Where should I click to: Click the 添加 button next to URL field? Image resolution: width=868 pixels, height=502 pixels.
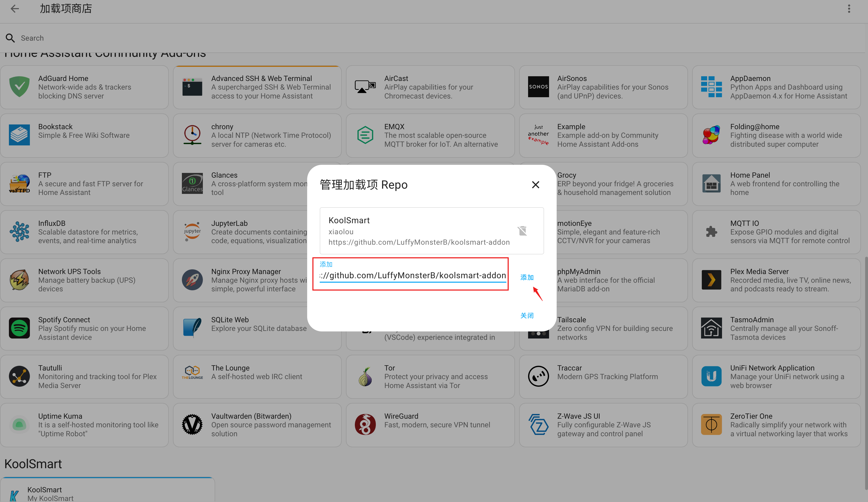click(527, 277)
